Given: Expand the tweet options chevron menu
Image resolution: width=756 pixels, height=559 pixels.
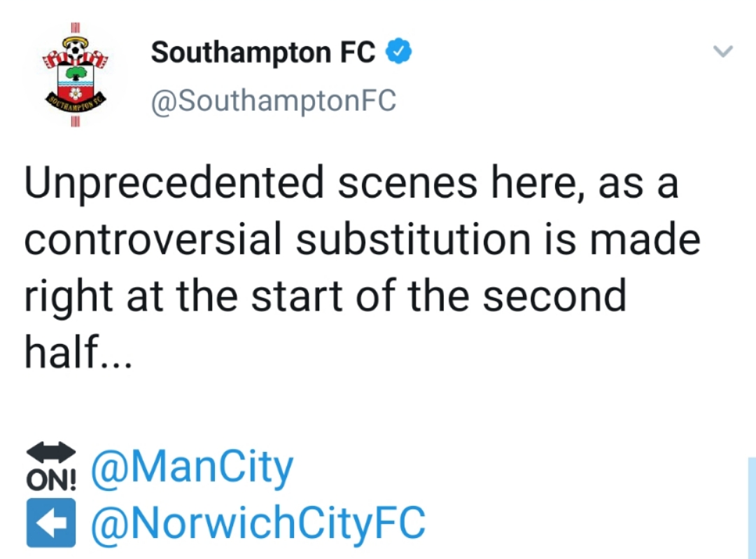Looking at the screenshot, I should pos(722,51).
